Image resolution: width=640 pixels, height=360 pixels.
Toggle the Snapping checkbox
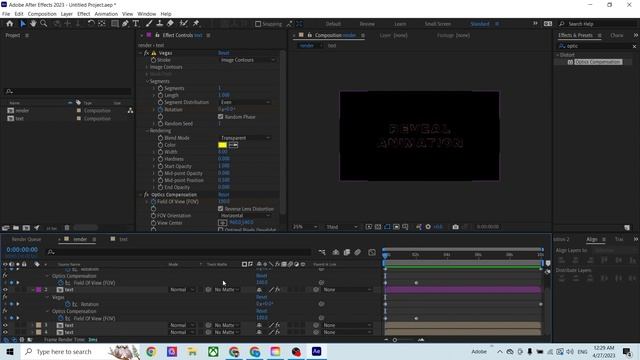click(x=258, y=24)
